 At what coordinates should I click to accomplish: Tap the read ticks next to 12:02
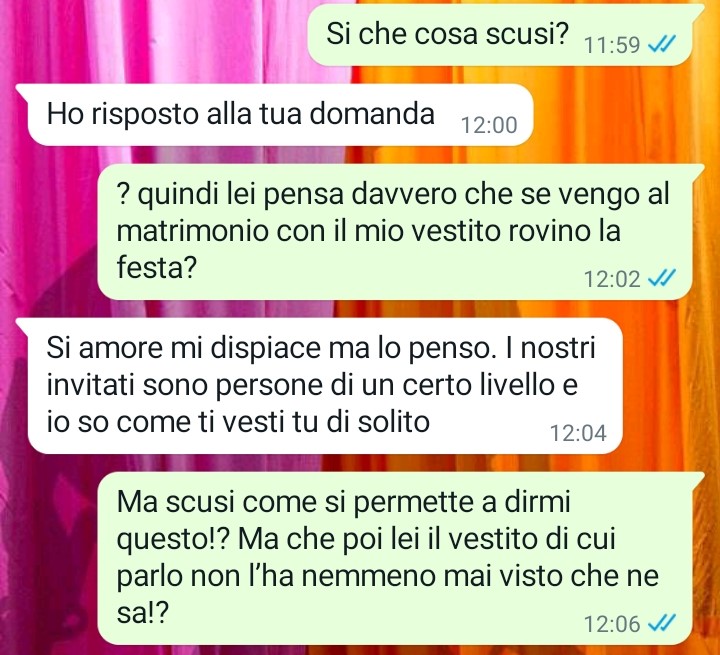pos(661,278)
